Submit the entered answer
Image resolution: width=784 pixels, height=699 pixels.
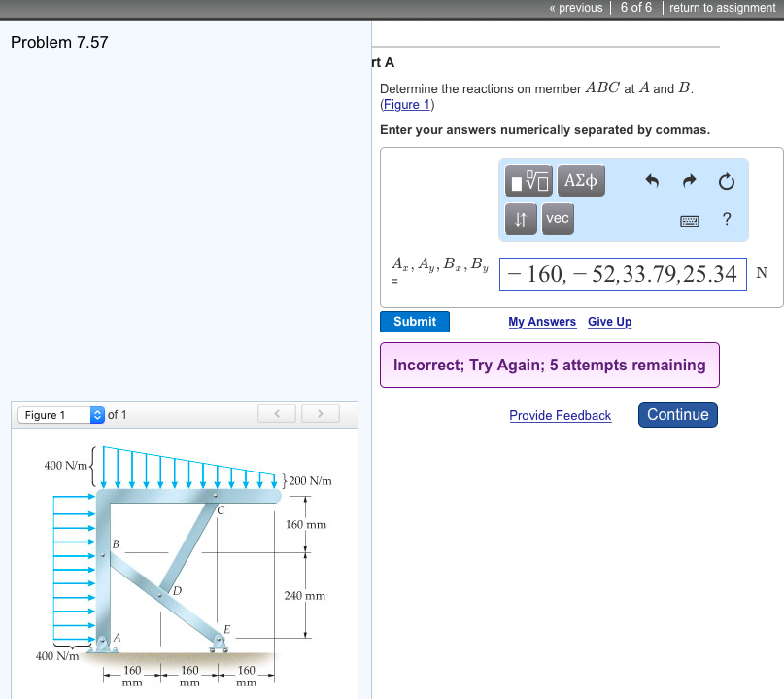coord(414,322)
